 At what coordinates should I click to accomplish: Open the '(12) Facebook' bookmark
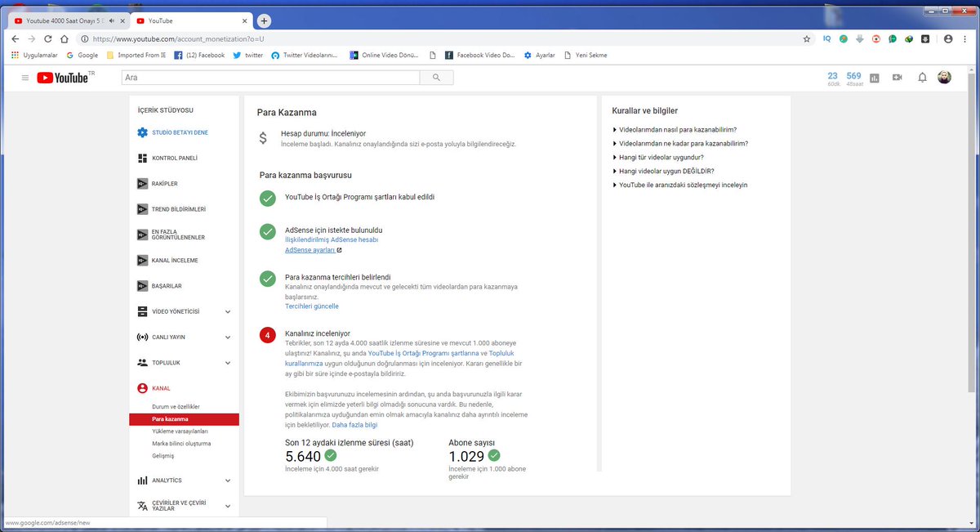click(x=199, y=56)
